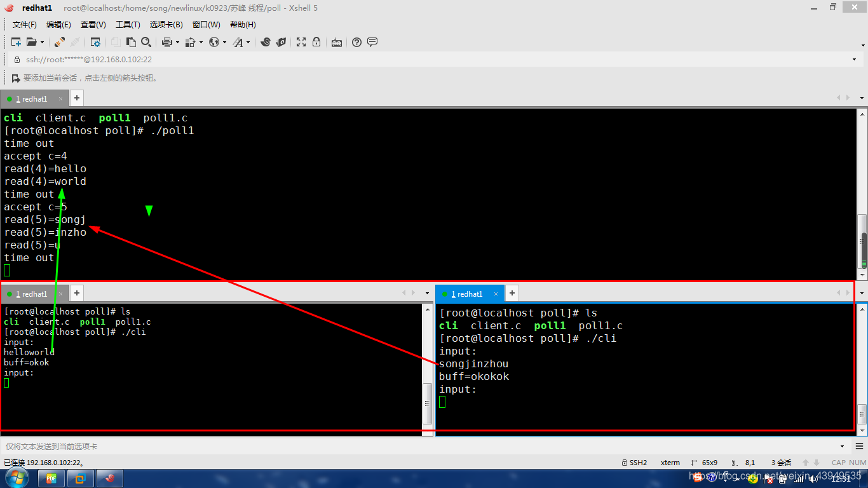The width and height of the screenshot is (868, 488).
Task: Open the 窗口(W) menu
Action: pyautogui.click(x=207, y=25)
